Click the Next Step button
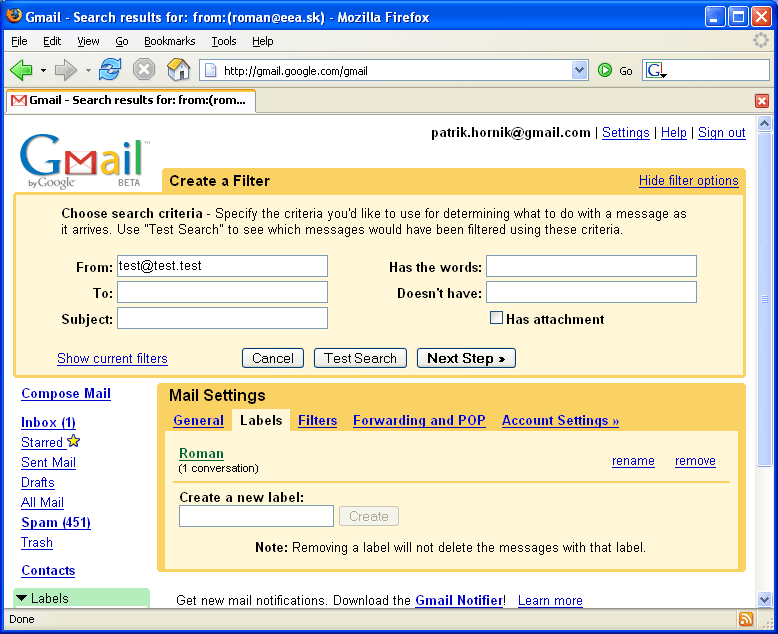 (466, 358)
